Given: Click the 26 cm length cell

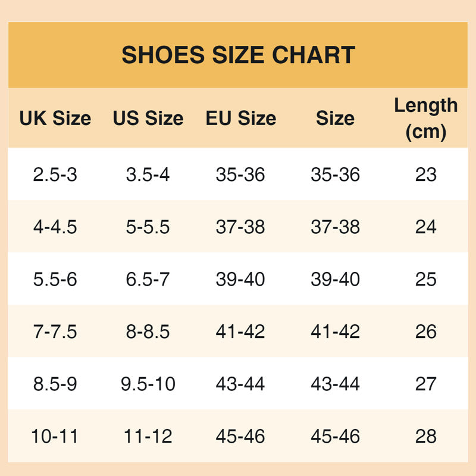Looking at the screenshot, I should coord(426,332).
